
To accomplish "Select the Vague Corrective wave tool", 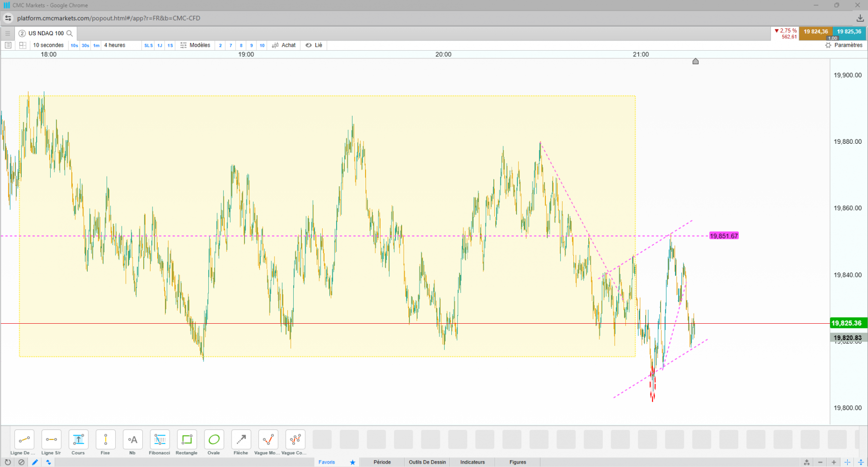I will coord(295,440).
